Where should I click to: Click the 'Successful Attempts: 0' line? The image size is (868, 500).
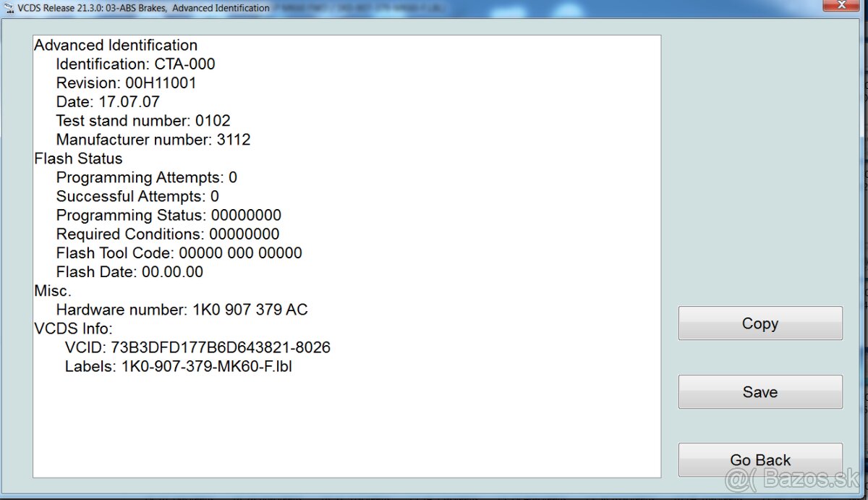pos(137,196)
